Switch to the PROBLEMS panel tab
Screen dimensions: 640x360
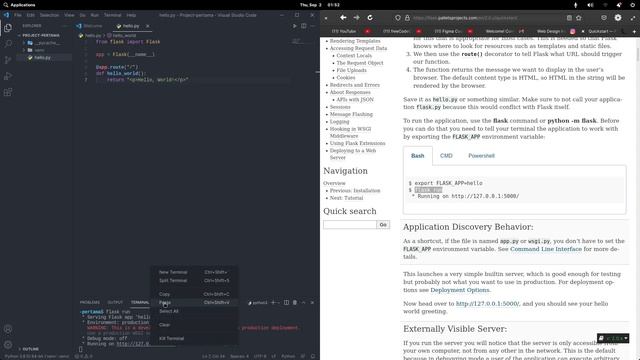click(x=90, y=302)
